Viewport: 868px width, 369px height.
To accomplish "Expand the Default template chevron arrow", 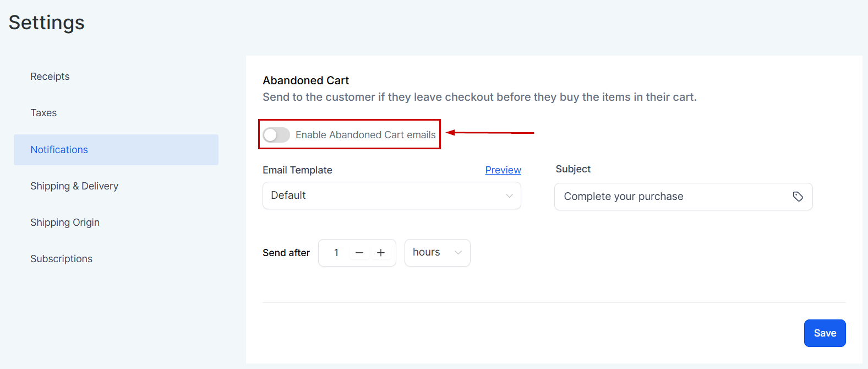I will click(509, 196).
